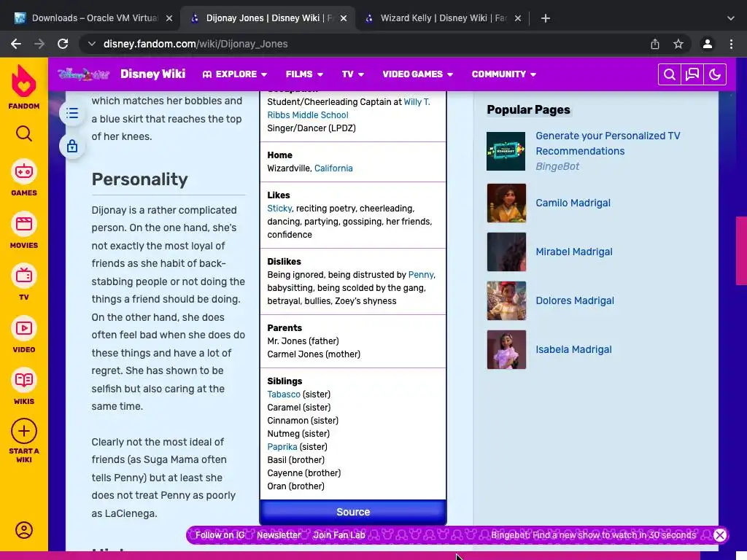Open Generate your Personalized TV Recommendations
Viewport: 747px width, 560px height.
[x=608, y=144]
